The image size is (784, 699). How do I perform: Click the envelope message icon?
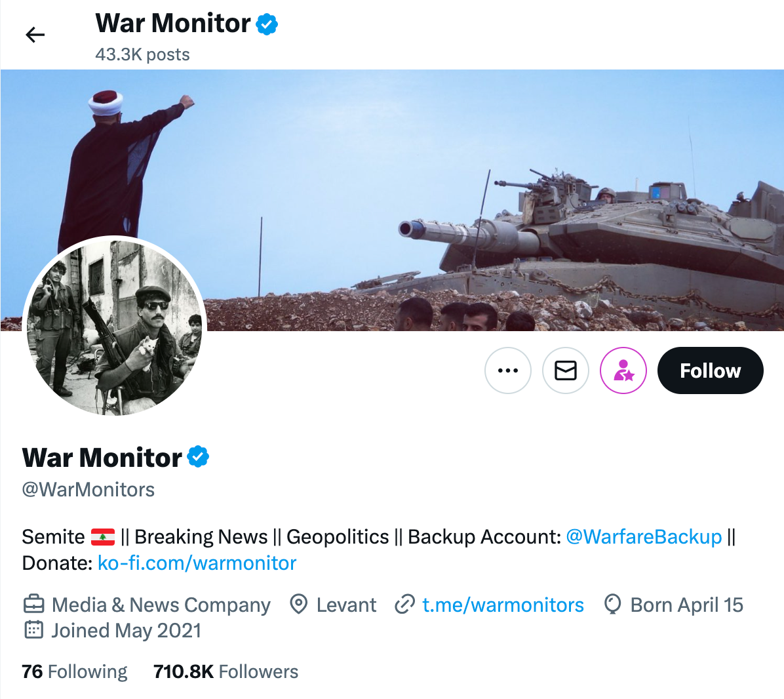(566, 370)
